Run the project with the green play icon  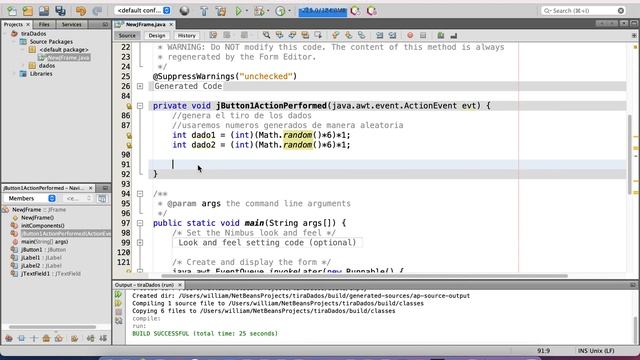pos(238,11)
